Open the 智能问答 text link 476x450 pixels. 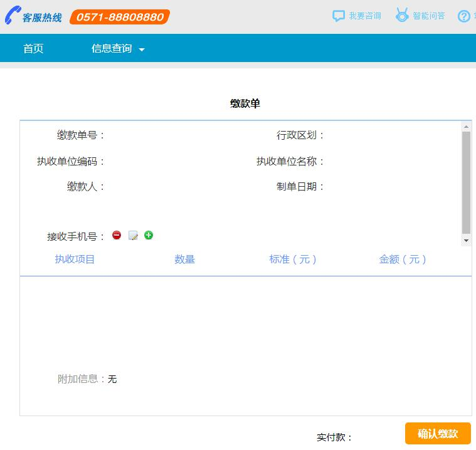pos(429,16)
